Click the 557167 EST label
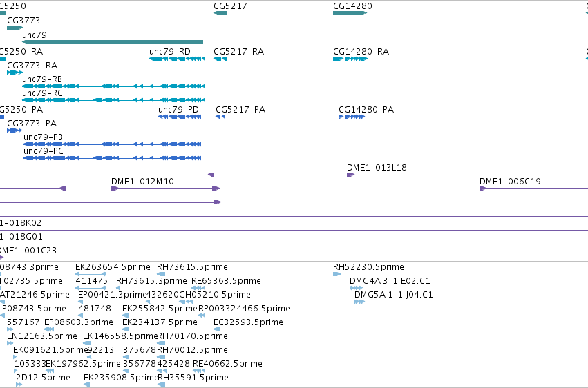588x388 pixels. [x=23, y=322]
